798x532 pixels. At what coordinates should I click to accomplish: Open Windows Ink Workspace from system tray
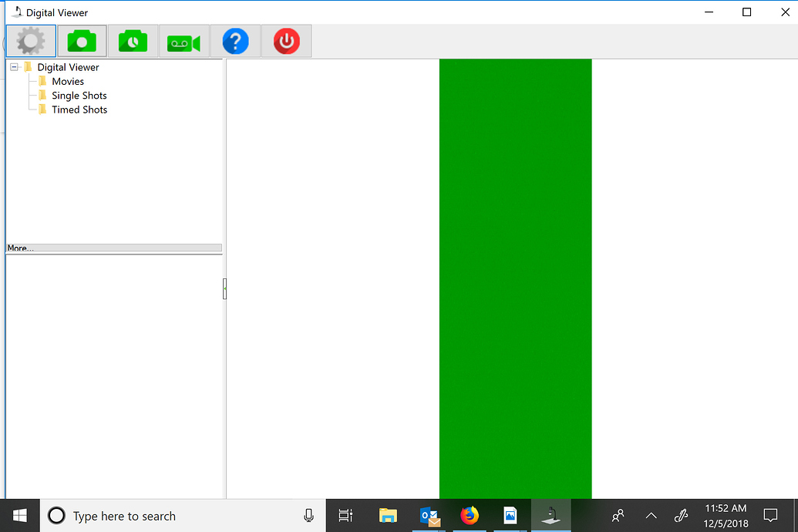click(x=681, y=515)
